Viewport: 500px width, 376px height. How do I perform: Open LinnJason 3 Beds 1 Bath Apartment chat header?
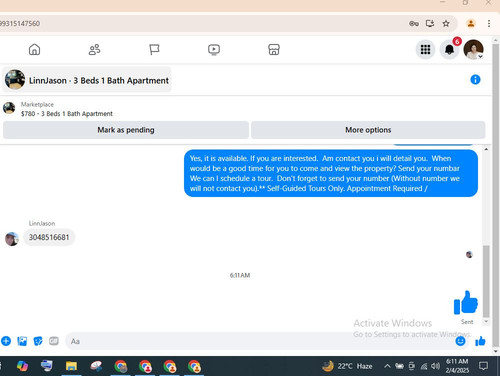(87, 80)
